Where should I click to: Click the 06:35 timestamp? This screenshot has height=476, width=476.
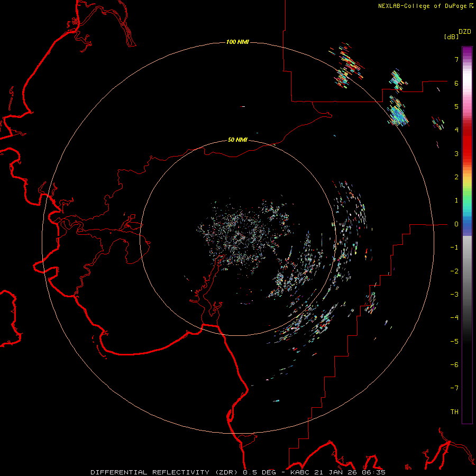pos(373,472)
